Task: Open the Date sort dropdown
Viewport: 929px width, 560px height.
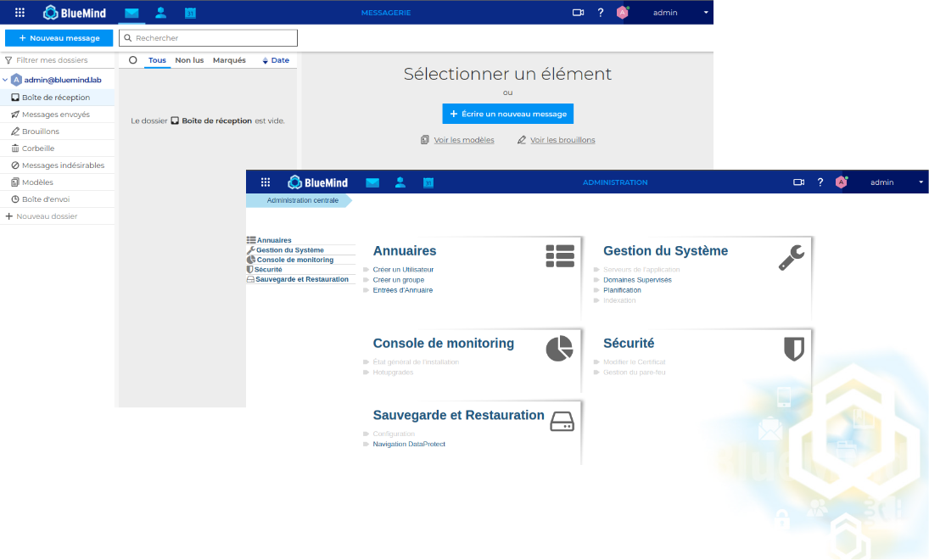Action: (x=276, y=60)
